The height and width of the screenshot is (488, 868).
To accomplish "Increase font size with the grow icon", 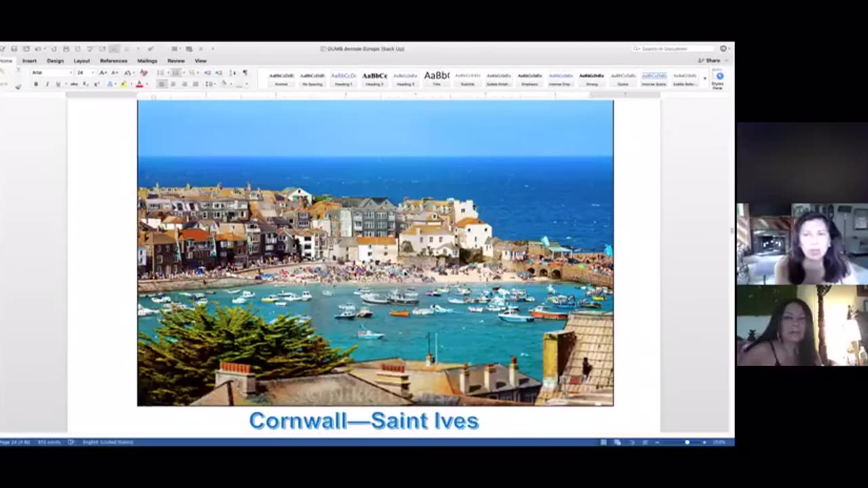I will click(102, 73).
